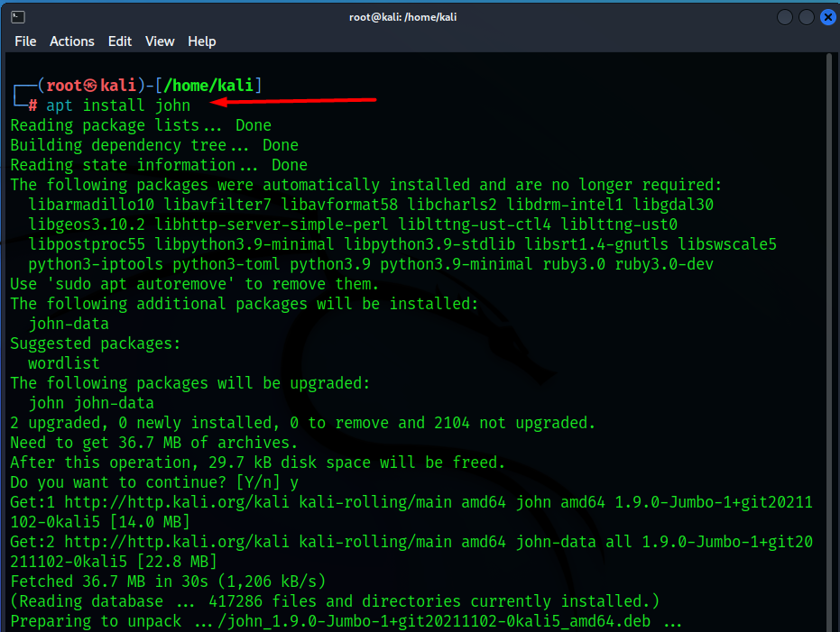Click the '[22.8 MB]' size text

[177, 562]
